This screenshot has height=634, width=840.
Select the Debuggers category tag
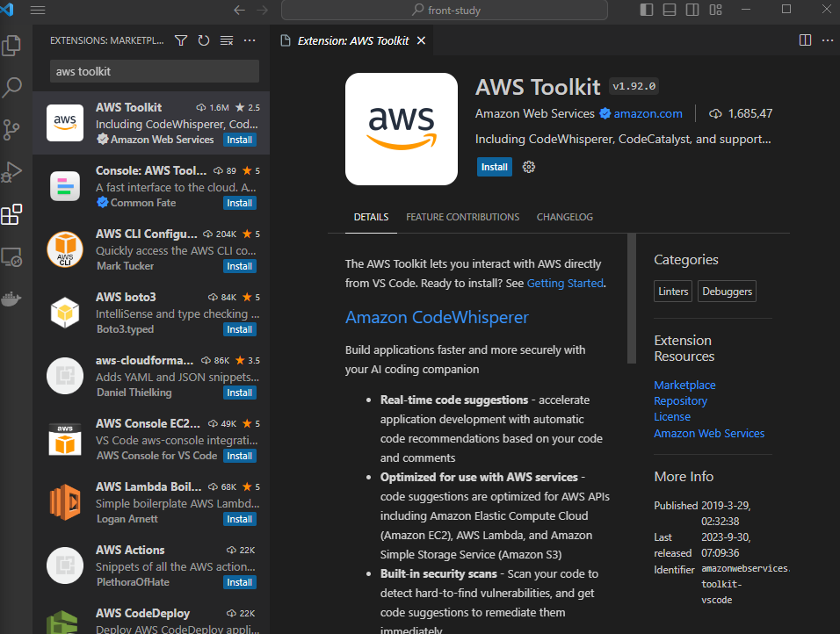727,292
